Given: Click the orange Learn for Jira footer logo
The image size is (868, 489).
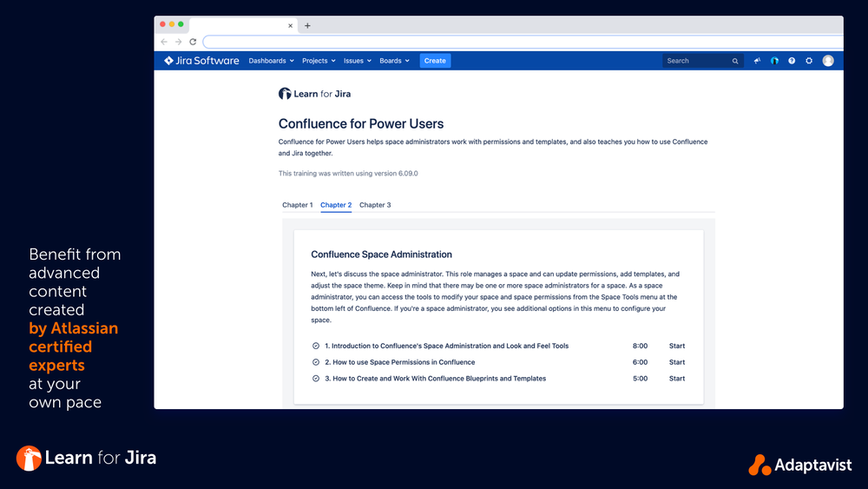Looking at the screenshot, I should (x=86, y=458).
